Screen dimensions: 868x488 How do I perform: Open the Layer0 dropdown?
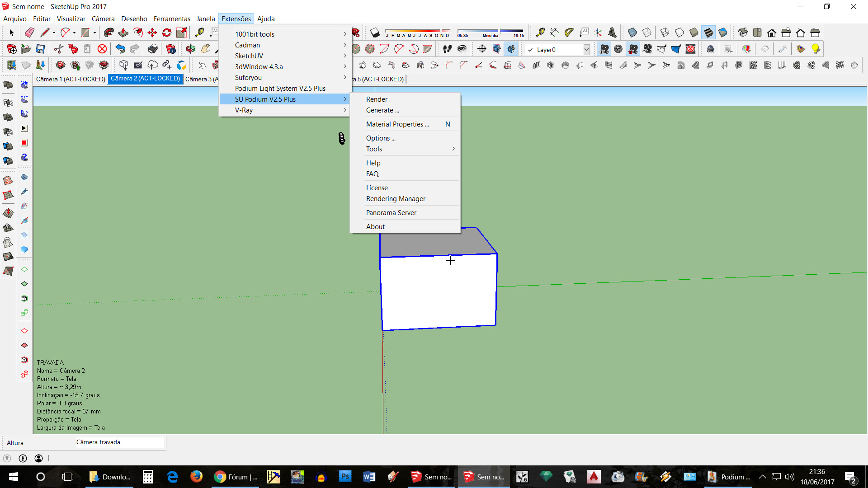(586, 49)
